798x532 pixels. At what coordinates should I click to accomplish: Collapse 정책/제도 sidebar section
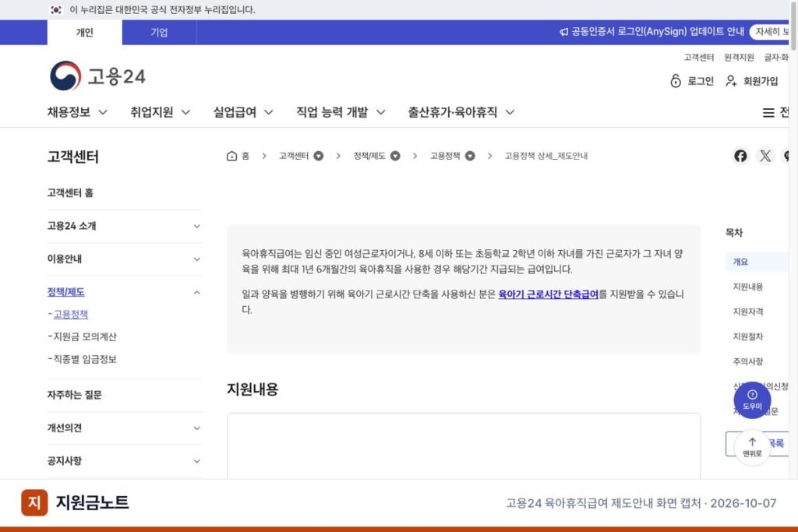196,292
